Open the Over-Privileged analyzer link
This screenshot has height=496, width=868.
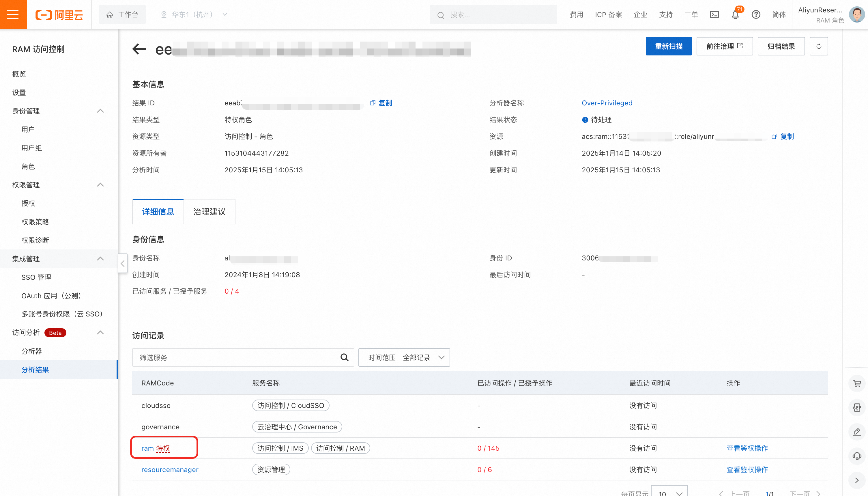pos(607,103)
